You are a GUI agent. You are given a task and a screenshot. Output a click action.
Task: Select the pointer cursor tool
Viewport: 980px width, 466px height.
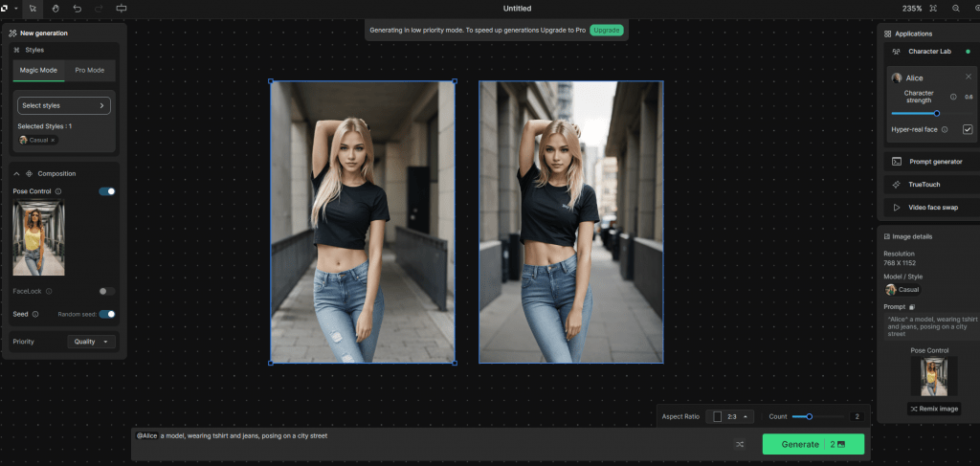pos(33,9)
